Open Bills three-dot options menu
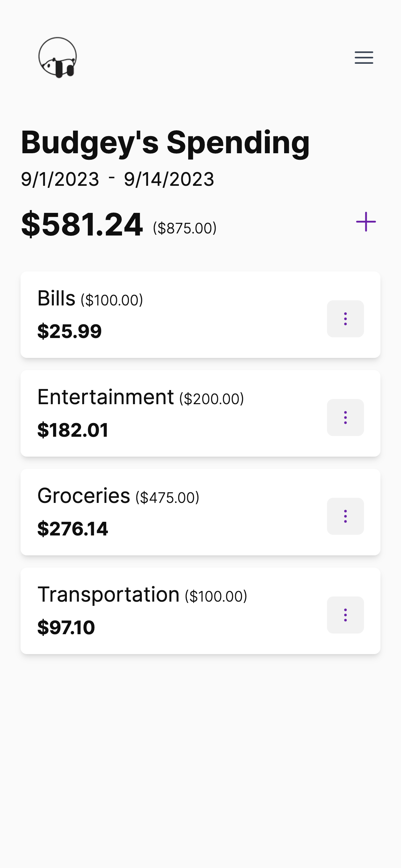This screenshot has height=868, width=401. pos(345,319)
